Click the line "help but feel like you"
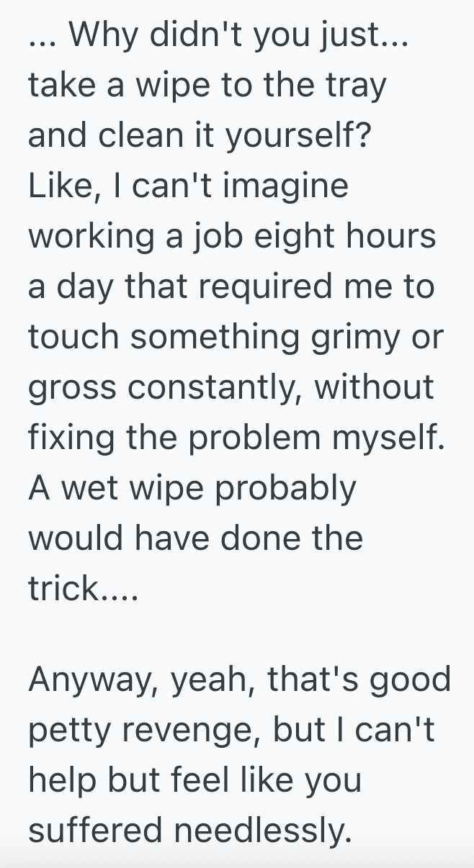Viewport: 474px width, 868px height. click(194, 781)
